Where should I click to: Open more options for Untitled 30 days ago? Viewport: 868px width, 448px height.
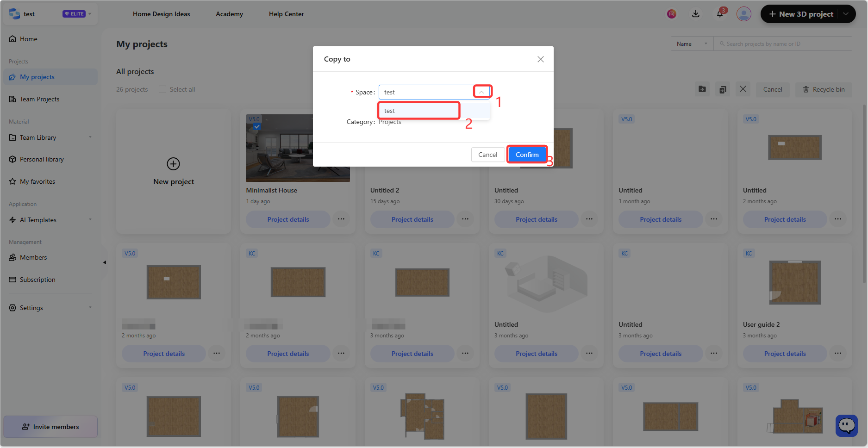point(589,219)
